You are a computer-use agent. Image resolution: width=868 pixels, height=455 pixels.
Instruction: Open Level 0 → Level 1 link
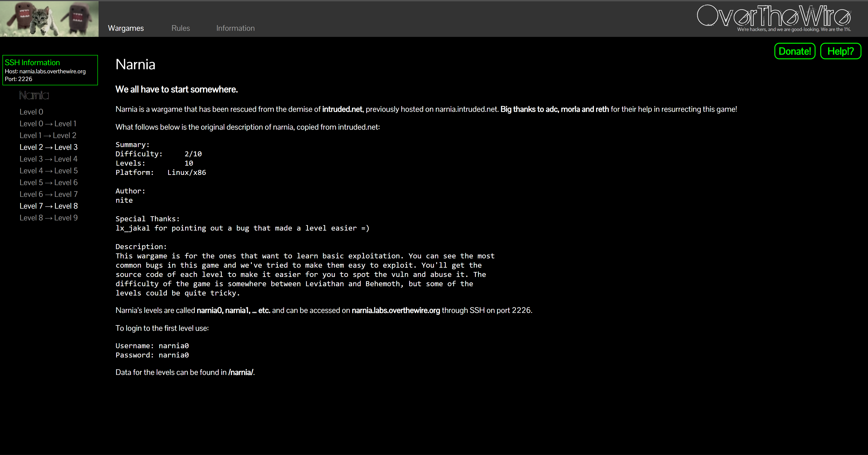pos(48,124)
